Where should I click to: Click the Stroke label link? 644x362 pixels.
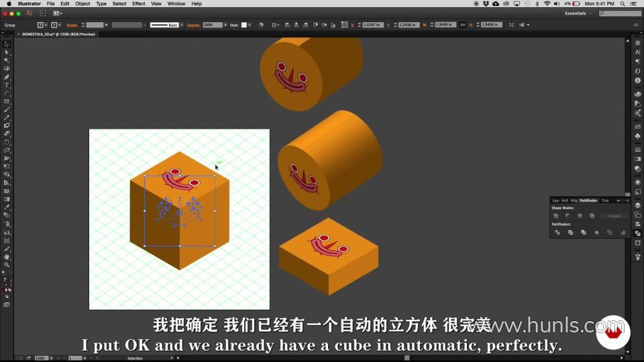72,25
